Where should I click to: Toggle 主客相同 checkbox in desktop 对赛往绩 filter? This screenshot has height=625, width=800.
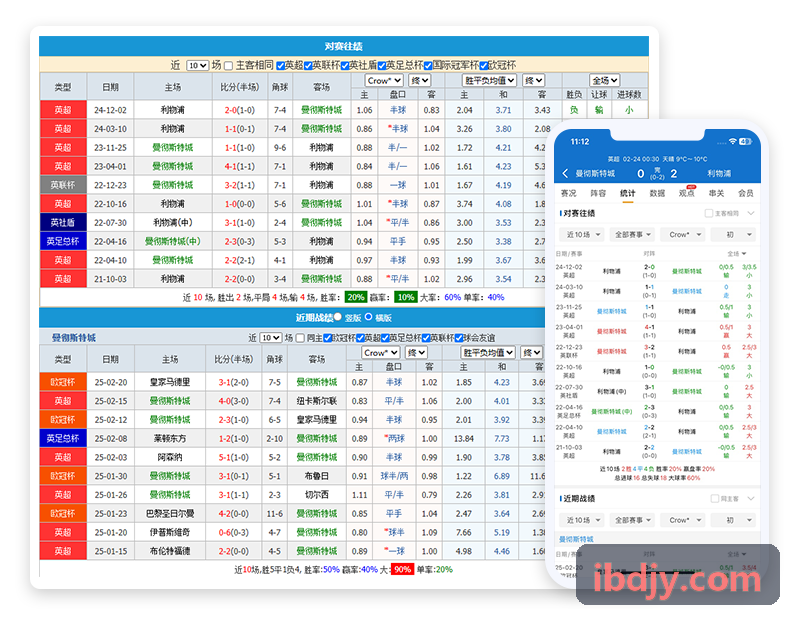click(x=229, y=66)
